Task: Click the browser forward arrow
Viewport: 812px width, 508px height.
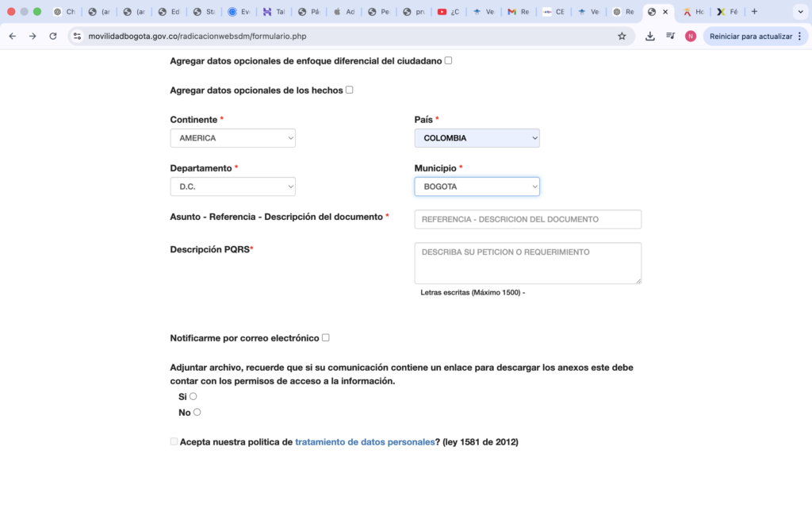Action: [33, 36]
